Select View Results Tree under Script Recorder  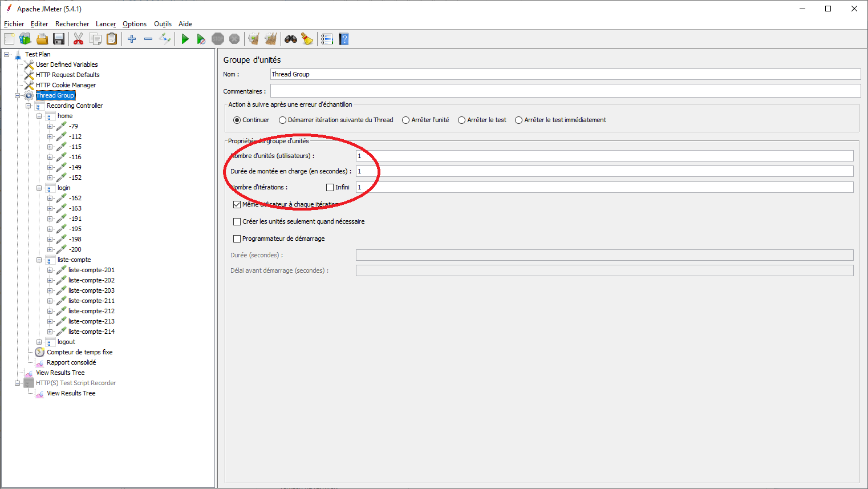[71, 393]
